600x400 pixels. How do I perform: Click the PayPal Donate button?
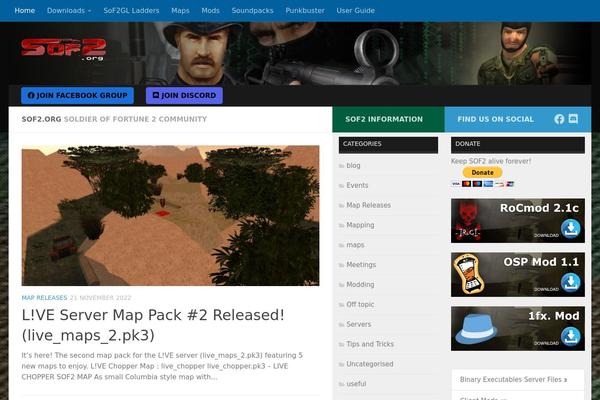(482, 173)
